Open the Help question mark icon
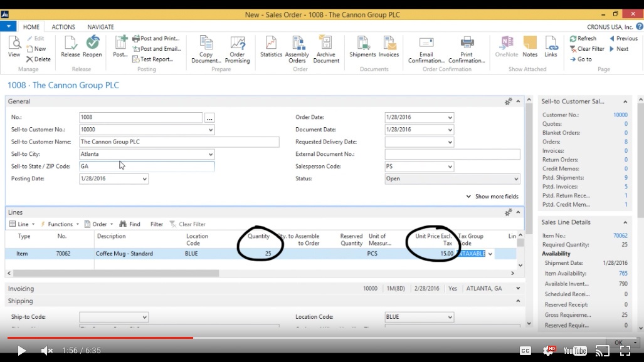644x362 pixels. (639, 27)
